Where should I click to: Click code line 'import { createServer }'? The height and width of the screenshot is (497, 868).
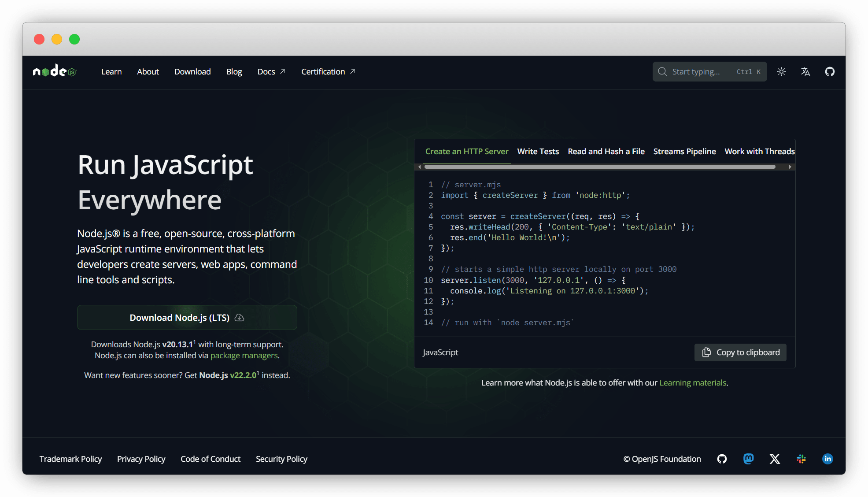535,195
